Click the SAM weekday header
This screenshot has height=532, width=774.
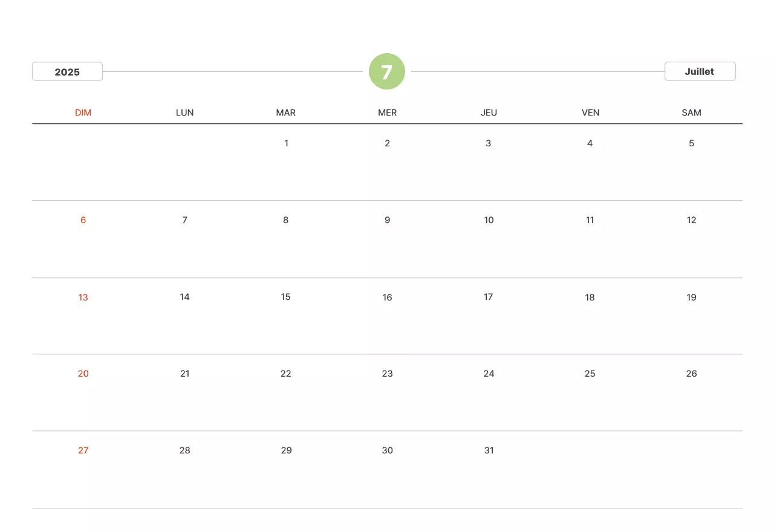point(691,112)
